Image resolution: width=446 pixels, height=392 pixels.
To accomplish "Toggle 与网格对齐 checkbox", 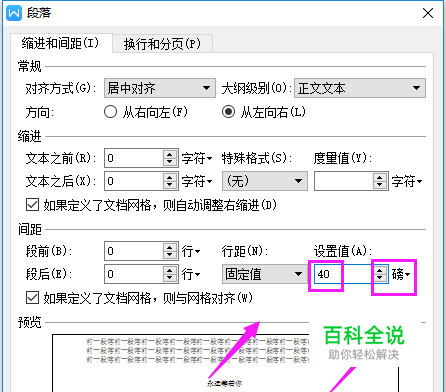I will pos(32,298).
